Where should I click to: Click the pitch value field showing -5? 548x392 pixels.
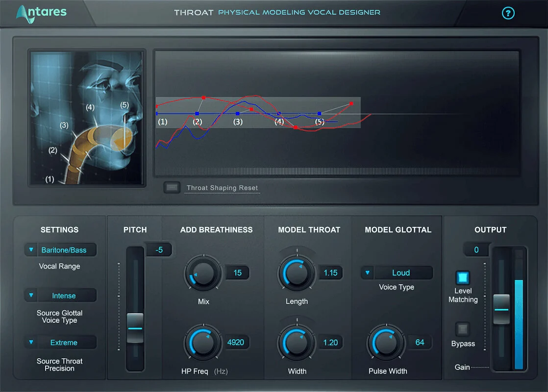(159, 250)
